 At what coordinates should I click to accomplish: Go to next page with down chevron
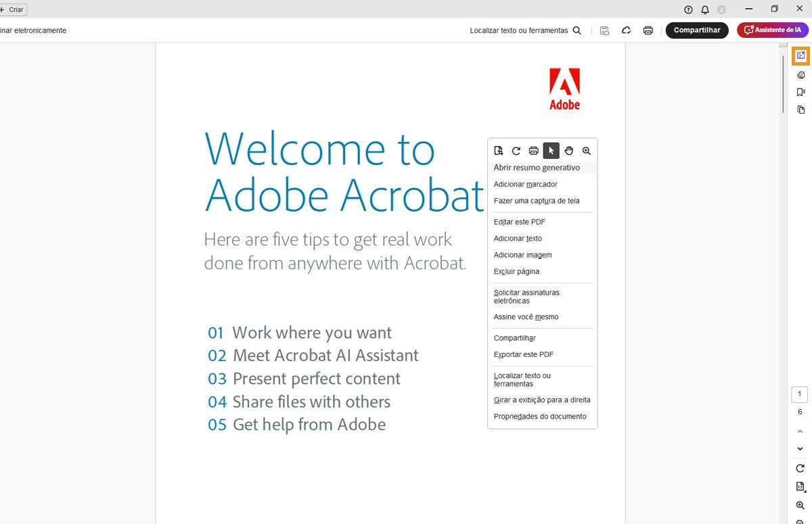(x=800, y=449)
